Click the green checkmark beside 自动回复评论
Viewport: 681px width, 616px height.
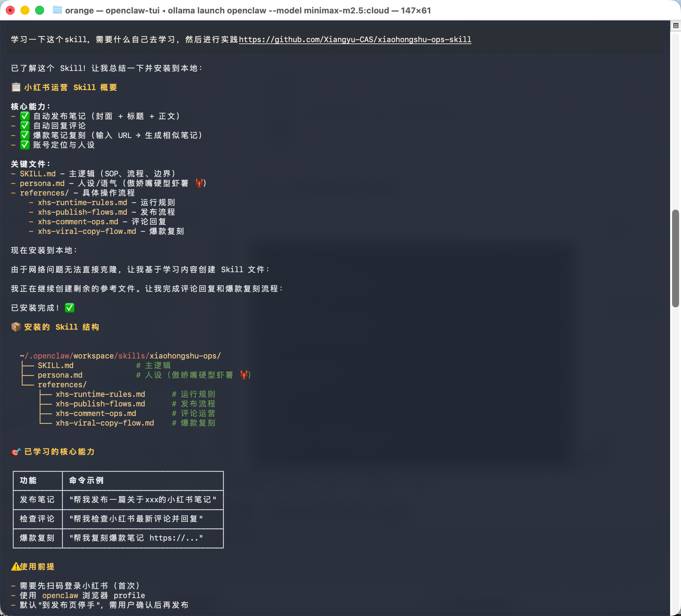click(25, 126)
